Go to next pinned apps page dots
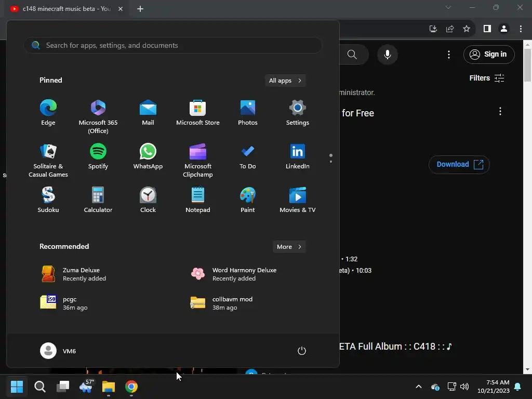532x399 pixels. coord(331,158)
